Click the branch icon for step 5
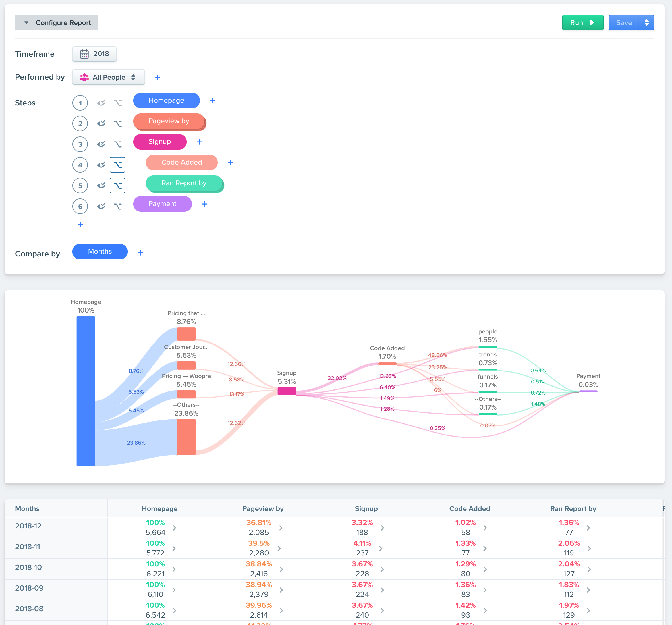The height and width of the screenshot is (625, 672). (117, 186)
